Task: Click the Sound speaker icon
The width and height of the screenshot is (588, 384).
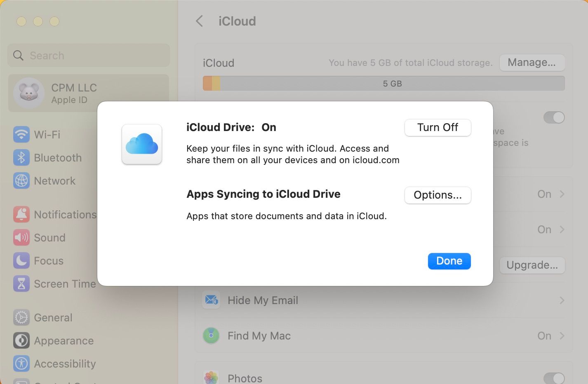Action: click(x=21, y=238)
